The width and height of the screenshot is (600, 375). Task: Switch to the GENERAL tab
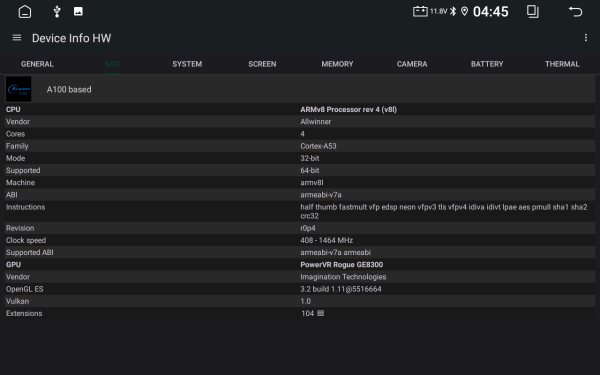37,64
